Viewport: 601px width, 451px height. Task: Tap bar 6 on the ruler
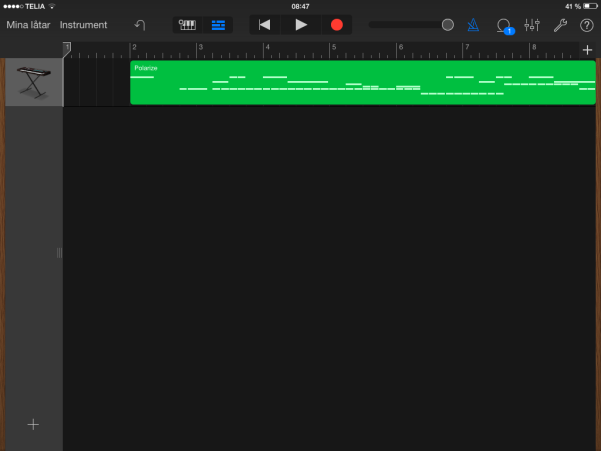pyautogui.click(x=401, y=47)
